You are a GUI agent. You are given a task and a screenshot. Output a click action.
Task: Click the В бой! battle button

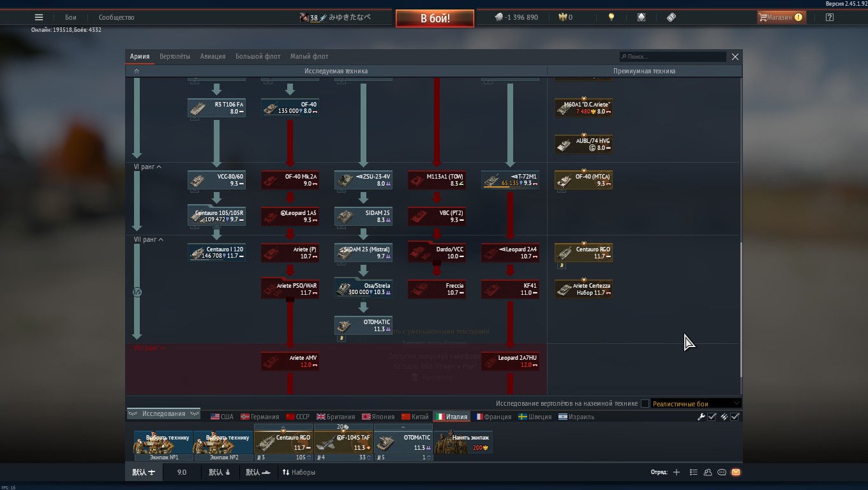[x=435, y=19]
